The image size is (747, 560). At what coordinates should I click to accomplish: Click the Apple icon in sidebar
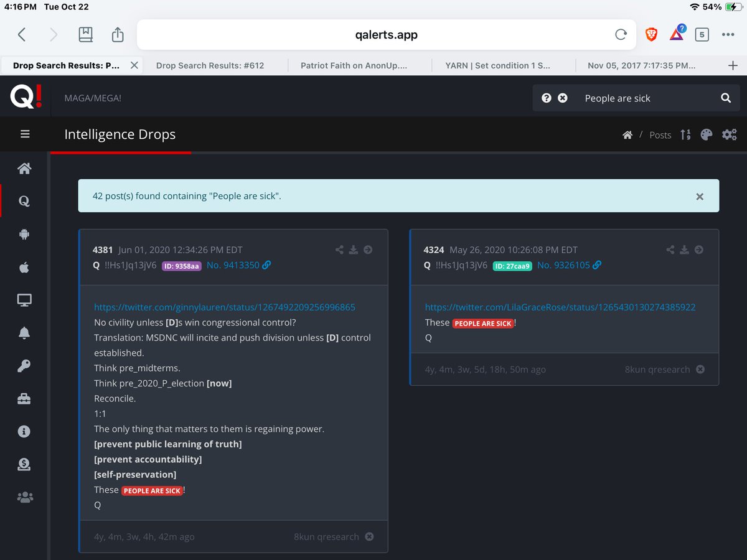24,268
